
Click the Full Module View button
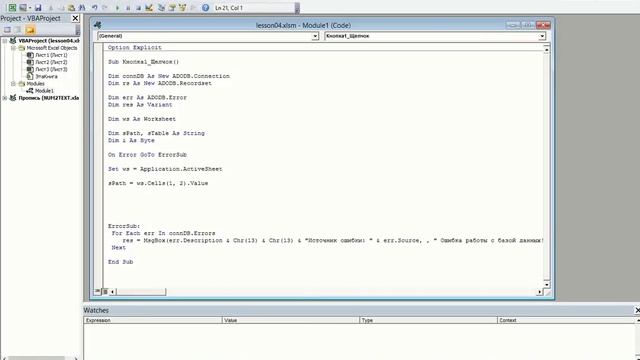click(x=104, y=291)
